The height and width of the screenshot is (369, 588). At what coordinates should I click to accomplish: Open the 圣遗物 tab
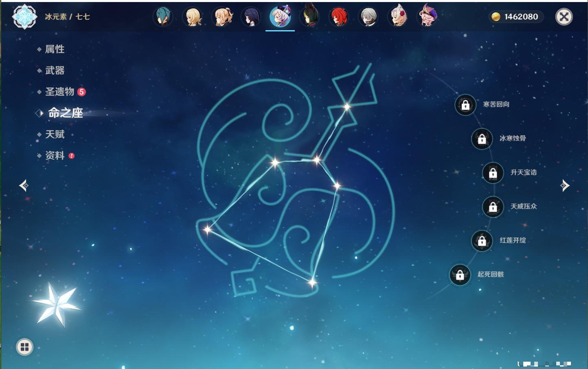pos(59,92)
